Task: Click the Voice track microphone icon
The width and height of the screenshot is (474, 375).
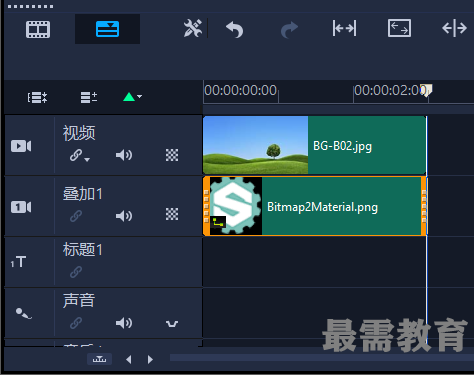Action: coord(24,313)
